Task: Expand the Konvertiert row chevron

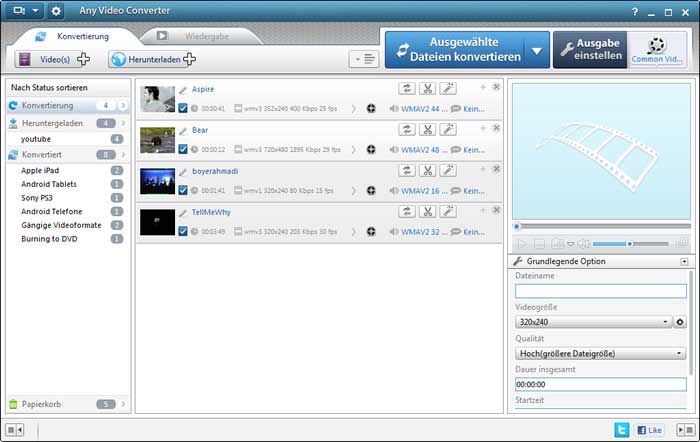Action: [x=123, y=154]
